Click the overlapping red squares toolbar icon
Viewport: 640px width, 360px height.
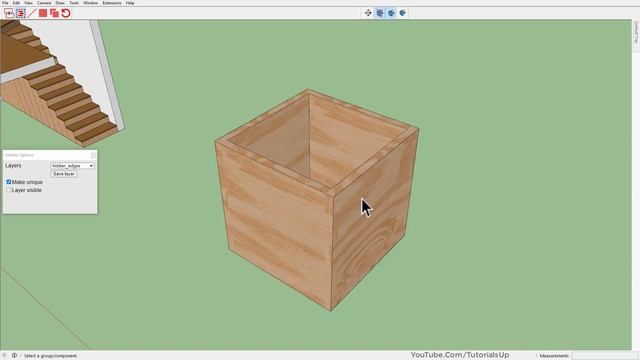(54, 13)
